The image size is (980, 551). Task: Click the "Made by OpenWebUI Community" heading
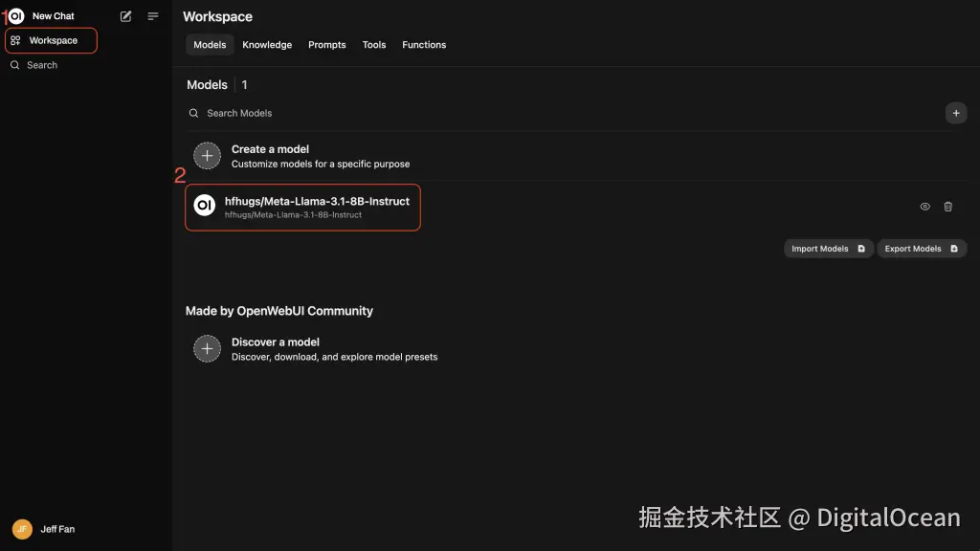pyautogui.click(x=279, y=311)
